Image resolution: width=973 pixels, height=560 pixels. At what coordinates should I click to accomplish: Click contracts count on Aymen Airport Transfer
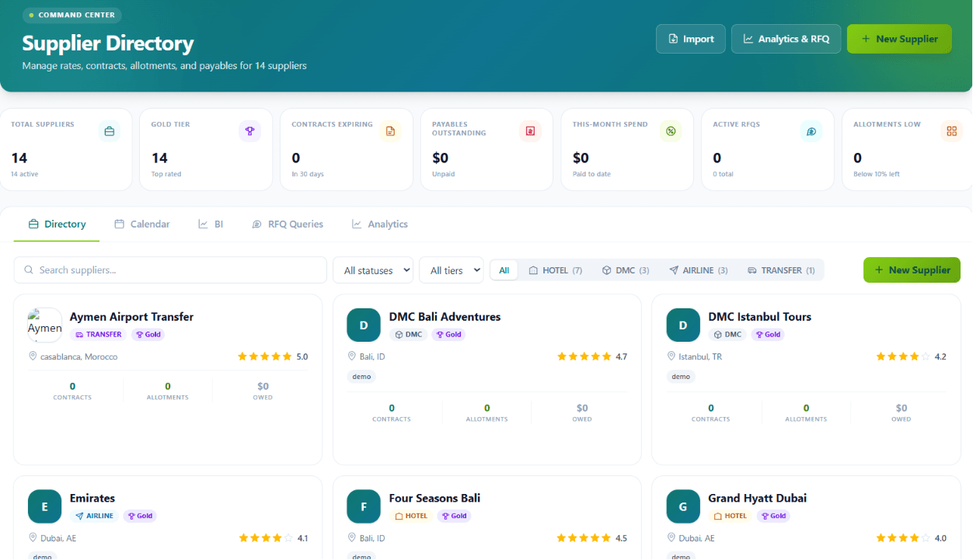[x=72, y=386]
